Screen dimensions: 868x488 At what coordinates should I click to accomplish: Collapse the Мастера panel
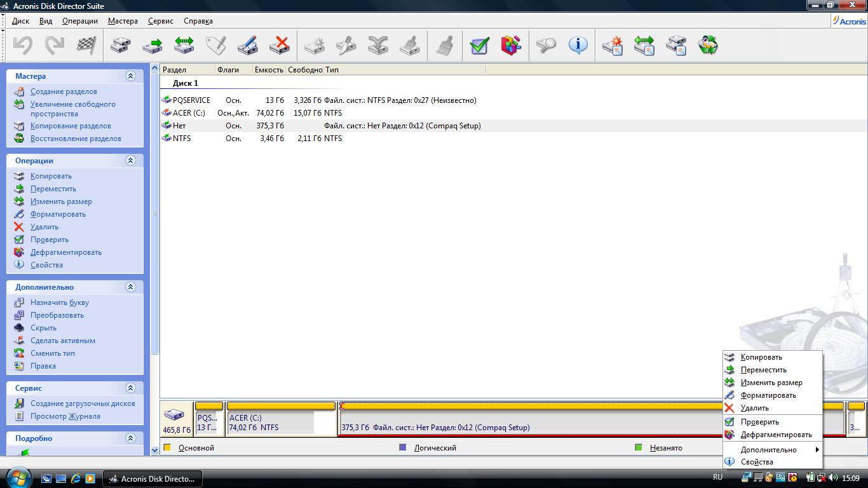(x=131, y=76)
